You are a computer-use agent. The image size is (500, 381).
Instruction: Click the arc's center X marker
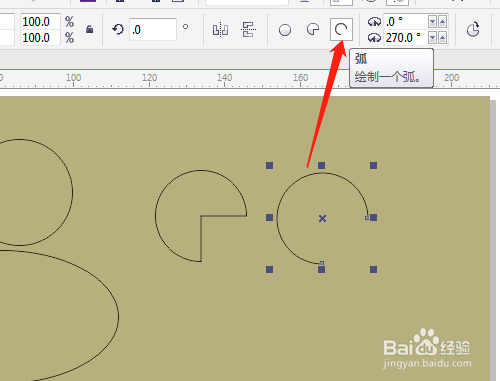pyautogui.click(x=322, y=218)
